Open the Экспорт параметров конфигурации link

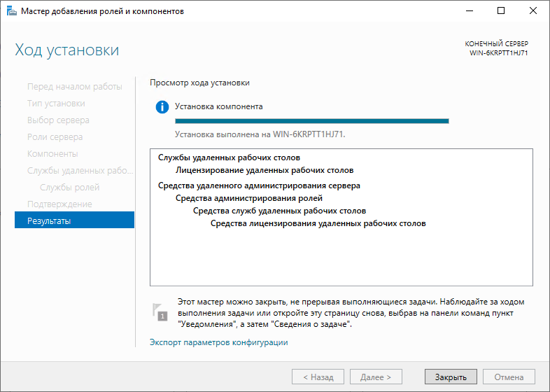219,342
